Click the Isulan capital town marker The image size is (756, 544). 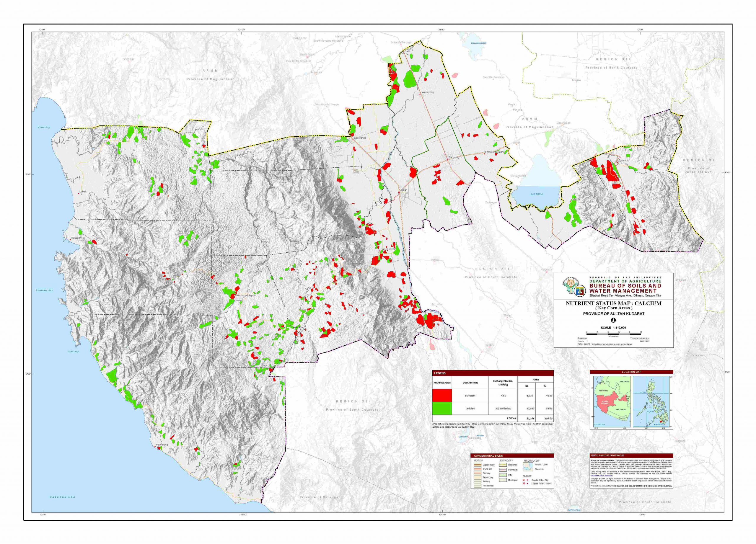(399, 193)
